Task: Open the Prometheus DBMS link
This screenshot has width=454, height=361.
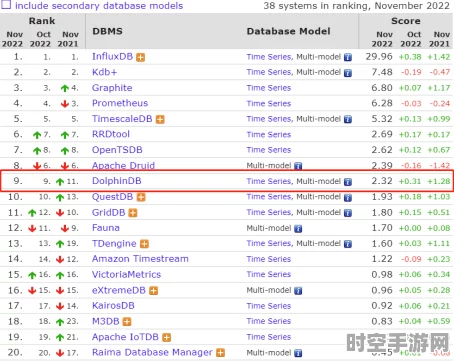Action: (120, 103)
